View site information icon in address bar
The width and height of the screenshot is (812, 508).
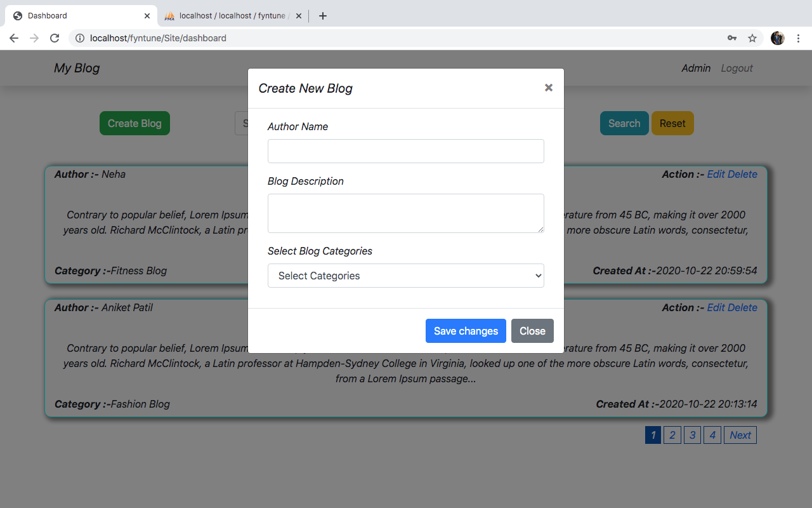(80, 38)
